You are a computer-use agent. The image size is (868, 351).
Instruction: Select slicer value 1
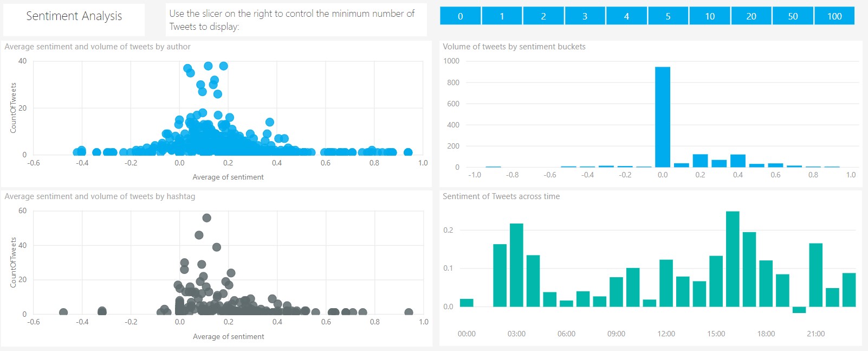[502, 16]
